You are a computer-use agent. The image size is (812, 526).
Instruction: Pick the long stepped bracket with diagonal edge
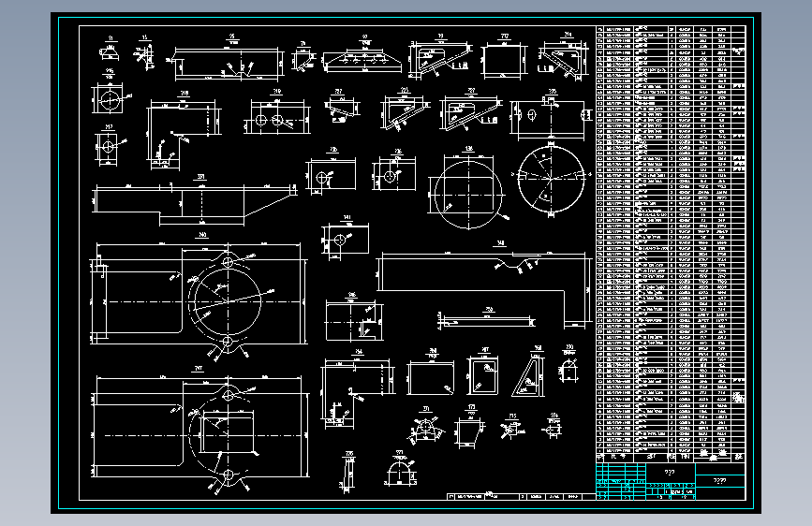point(195,204)
